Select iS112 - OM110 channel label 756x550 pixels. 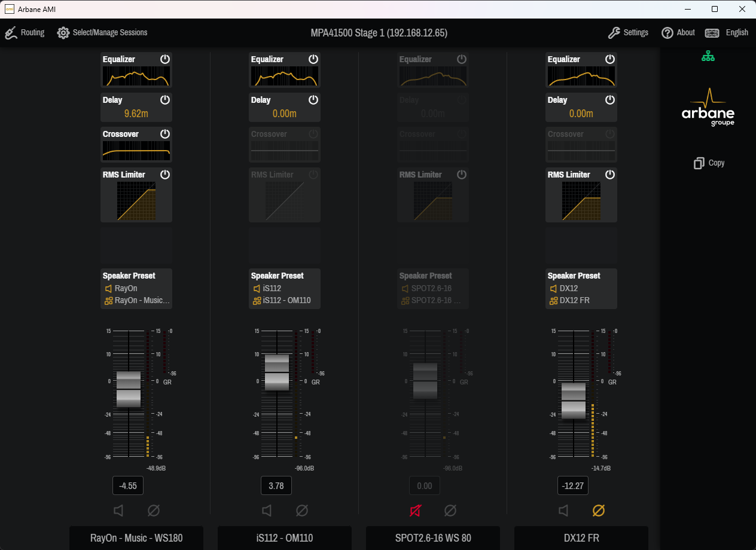coord(285,538)
